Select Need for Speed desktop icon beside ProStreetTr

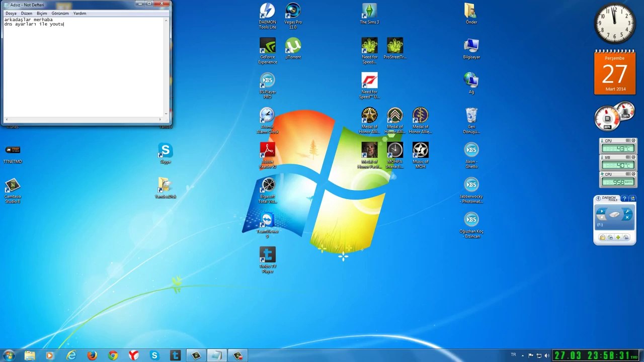pos(369,51)
